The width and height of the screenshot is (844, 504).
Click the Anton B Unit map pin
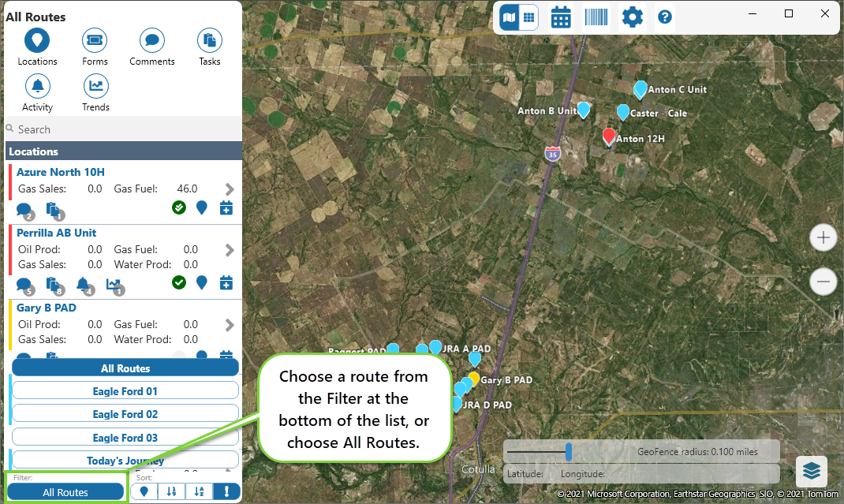(x=584, y=110)
